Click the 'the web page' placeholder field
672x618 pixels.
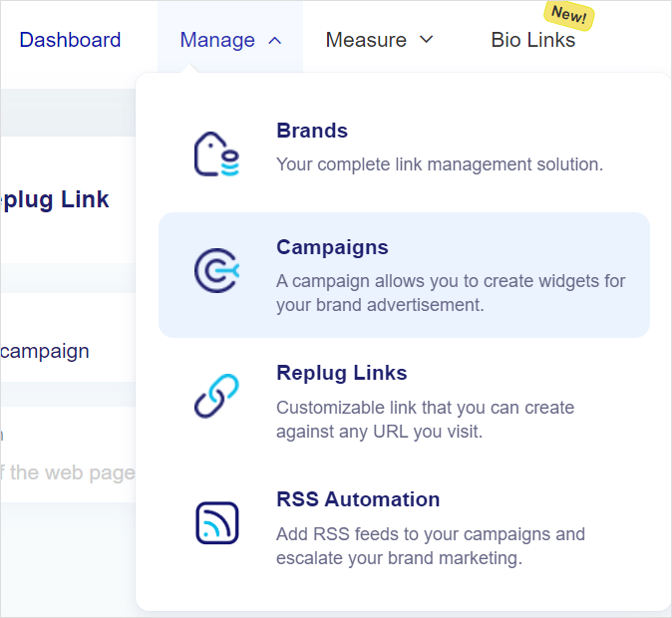[x=68, y=472]
